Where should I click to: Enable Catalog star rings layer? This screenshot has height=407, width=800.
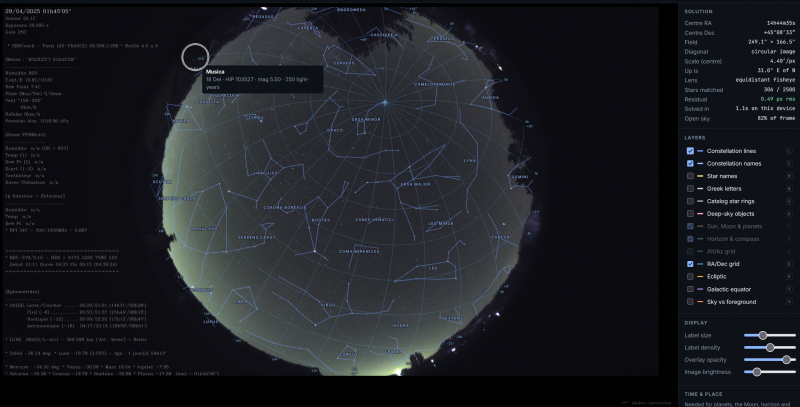click(x=690, y=201)
